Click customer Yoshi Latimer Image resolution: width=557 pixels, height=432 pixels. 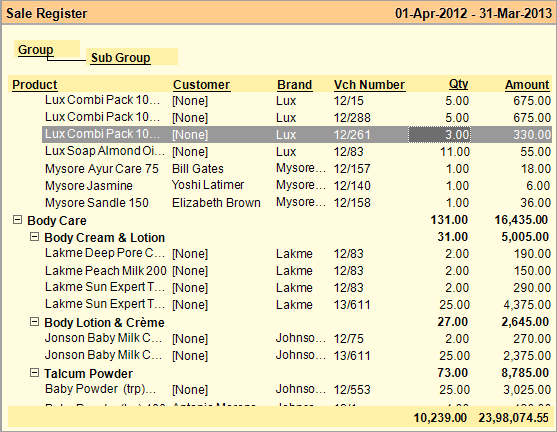208,185
